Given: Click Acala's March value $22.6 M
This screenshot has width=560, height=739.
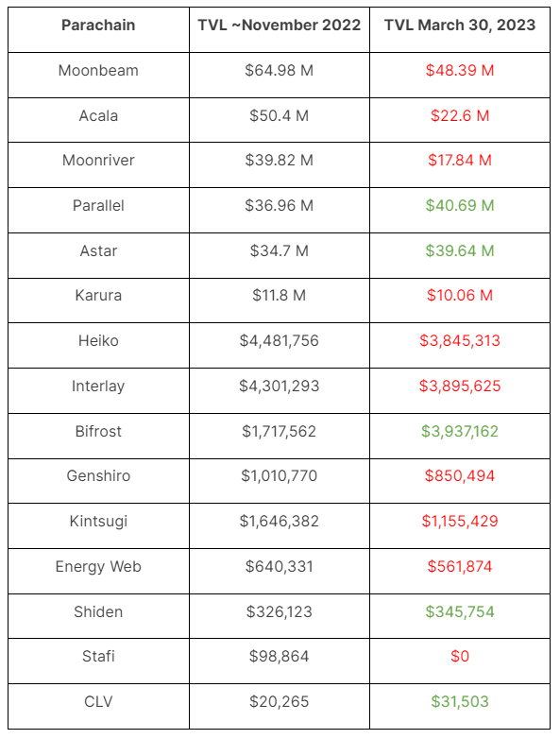Looking at the screenshot, I should pyautogui.click(x=460, y=116).
